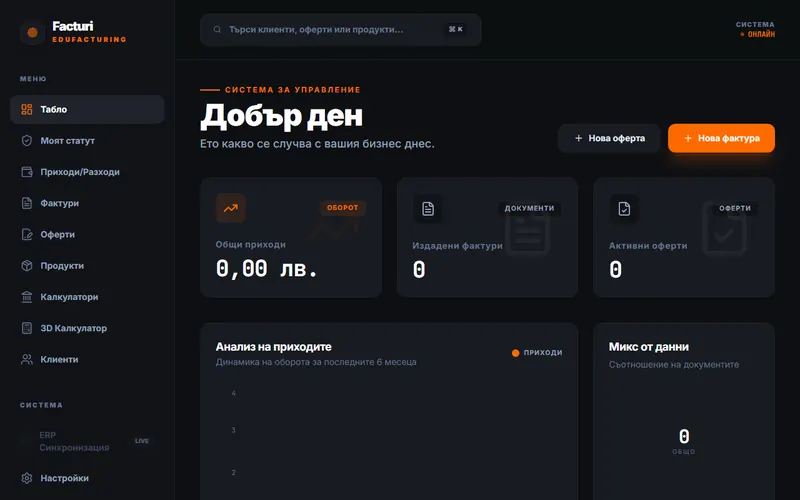Click the orange Нова фактура button

(x=721, y=138)
